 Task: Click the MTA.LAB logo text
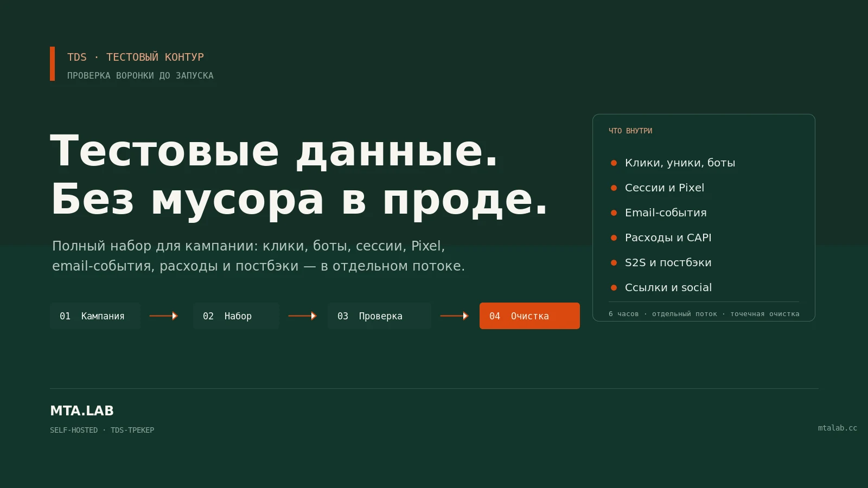82,410
